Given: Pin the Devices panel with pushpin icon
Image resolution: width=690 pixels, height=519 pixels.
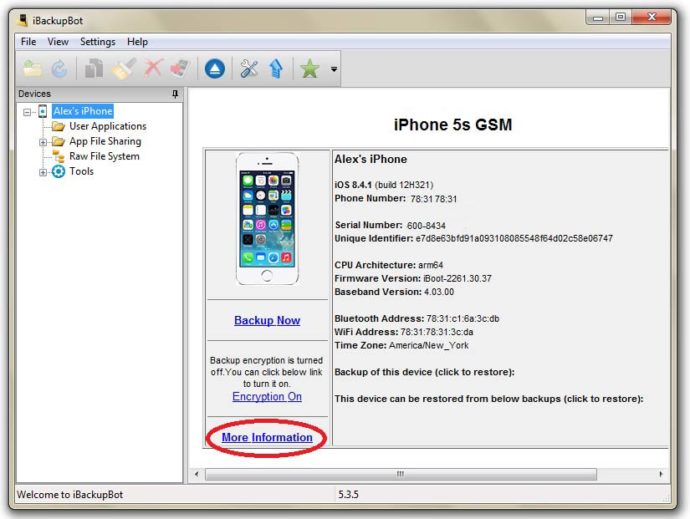Looking at the screenshot, I should point(176,94).
